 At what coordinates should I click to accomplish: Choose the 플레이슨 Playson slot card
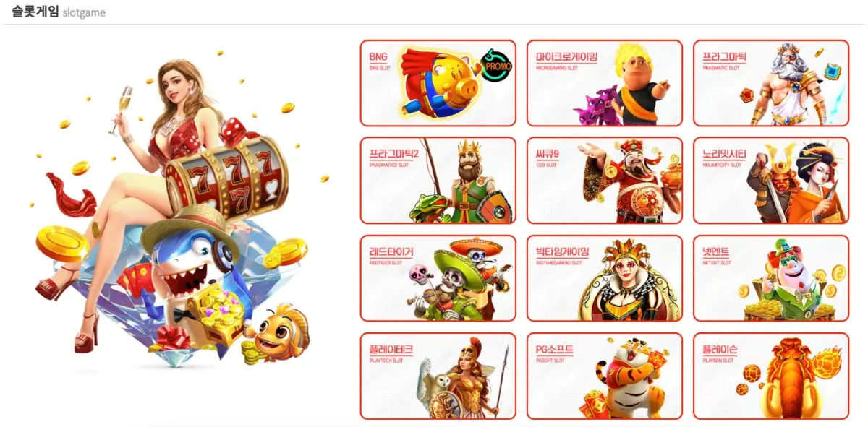[771, 376]
